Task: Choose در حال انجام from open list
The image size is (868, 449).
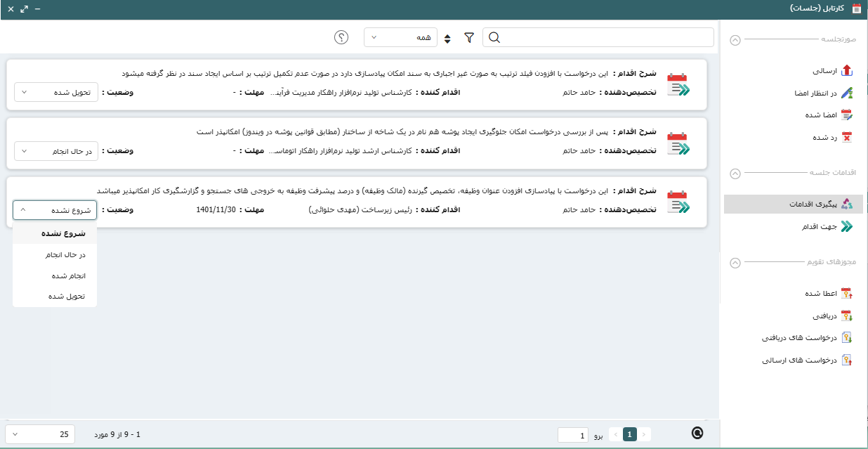Action: coord(68,255)
